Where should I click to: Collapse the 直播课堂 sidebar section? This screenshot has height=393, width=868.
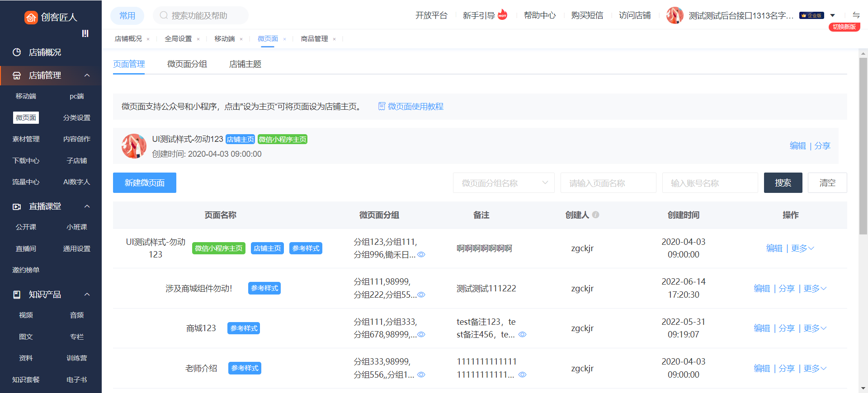[87, 206]
